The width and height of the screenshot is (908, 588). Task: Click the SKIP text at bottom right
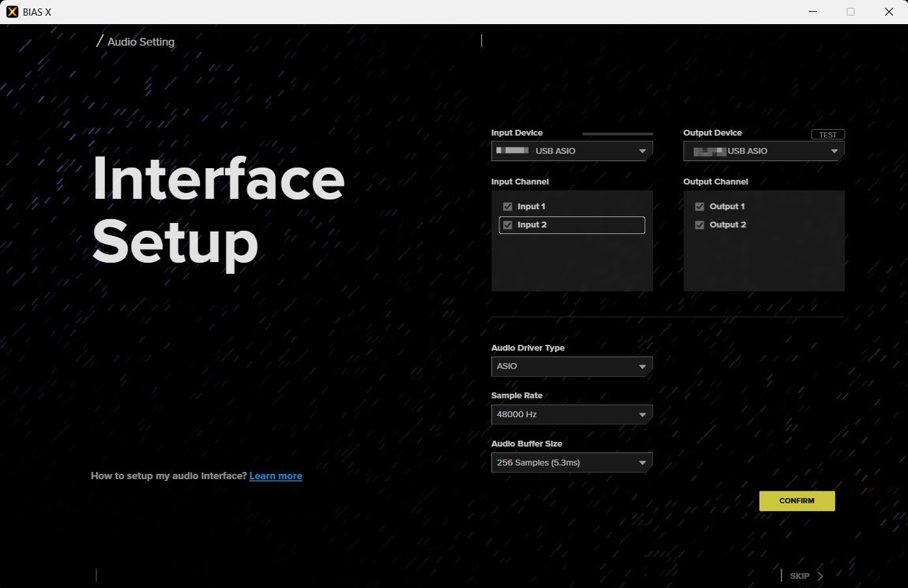coord(799,576)
